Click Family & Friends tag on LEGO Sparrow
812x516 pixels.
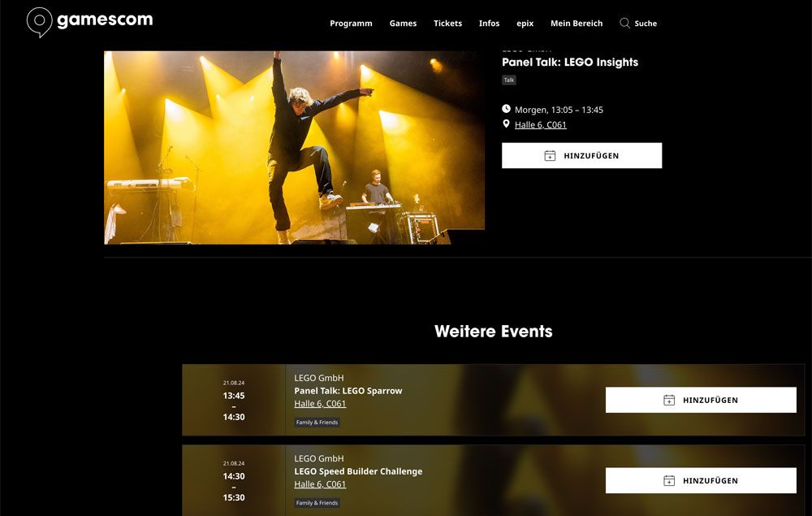(317, 423)
